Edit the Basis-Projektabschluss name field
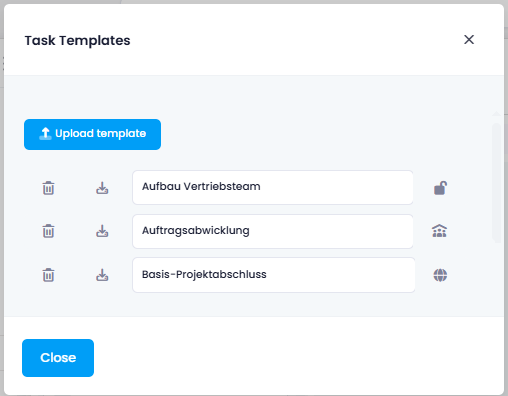 pos(274,275)
